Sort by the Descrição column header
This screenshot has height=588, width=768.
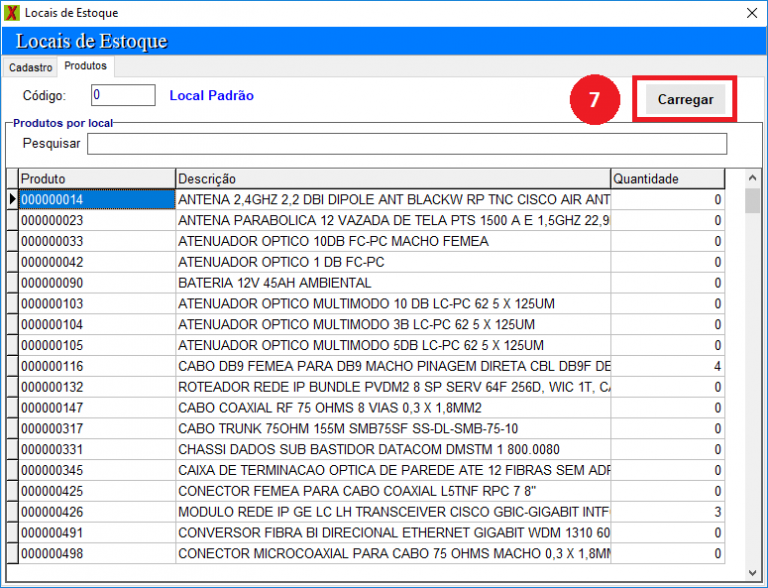click(x=392, y=179)
